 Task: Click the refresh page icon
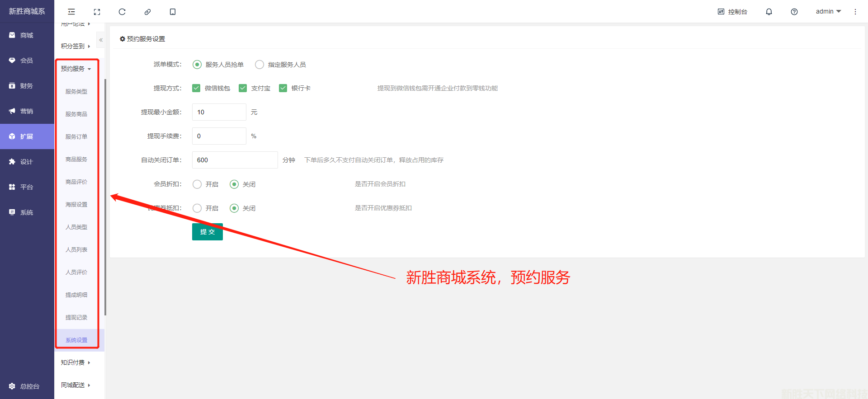(x=122, y=12)
